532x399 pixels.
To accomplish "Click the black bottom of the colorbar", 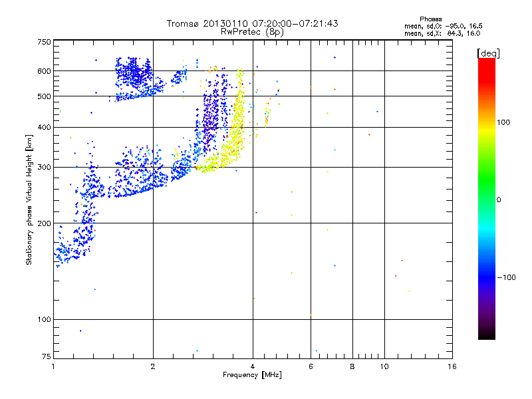I will point(487,334).
